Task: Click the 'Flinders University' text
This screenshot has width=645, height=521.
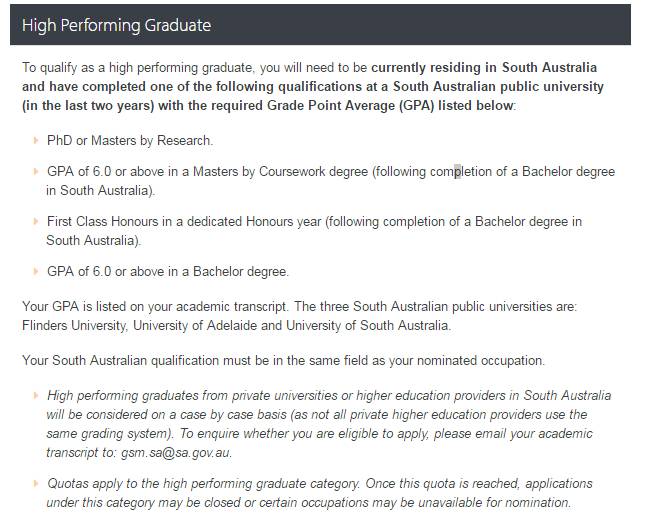Action: pos(74,325)
